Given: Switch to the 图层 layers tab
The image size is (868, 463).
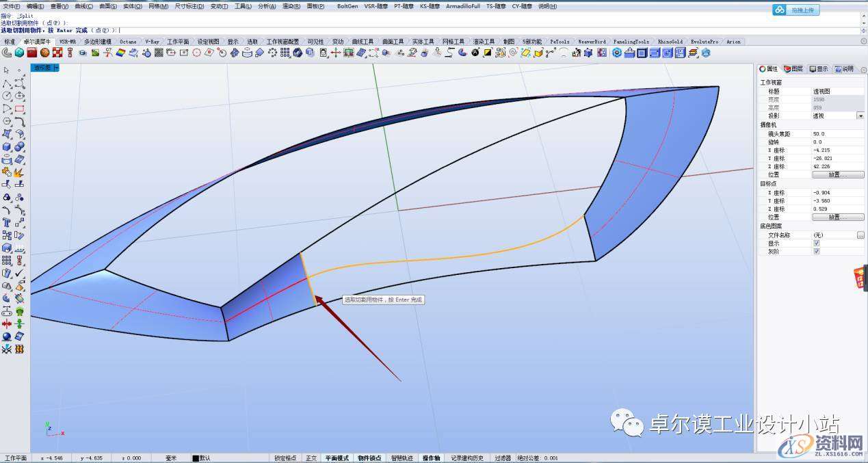Looking at the screenshot, I should [x=793, y=69].
